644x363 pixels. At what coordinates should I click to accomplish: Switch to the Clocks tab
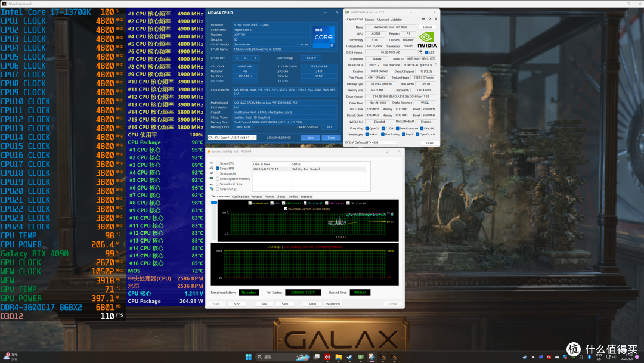281,197
